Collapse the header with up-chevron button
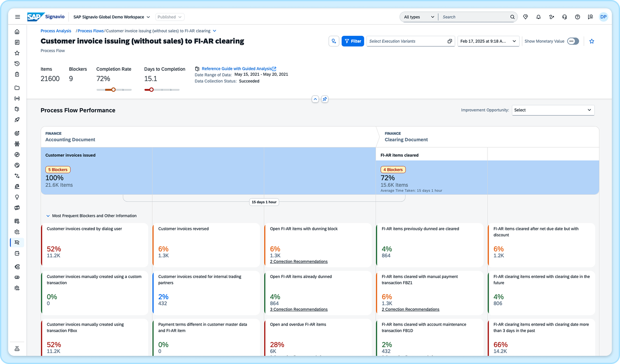The height and width of the screenshot is (364, 620). pyautogui.click(x=315, y=99)
